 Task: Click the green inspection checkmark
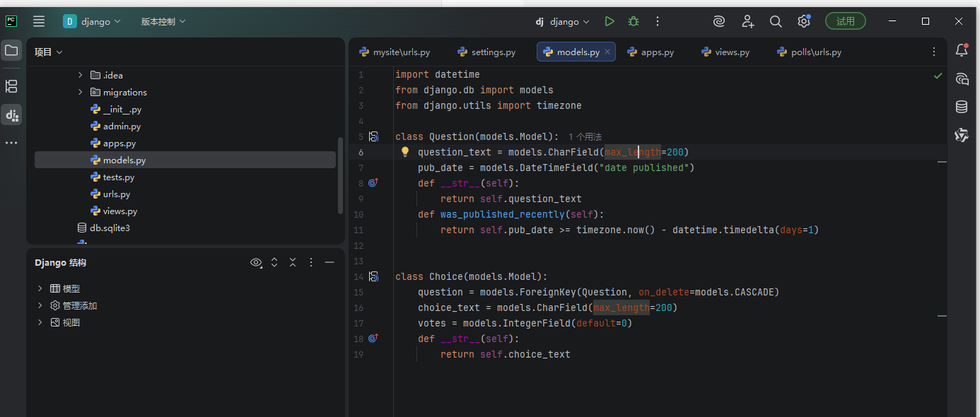938,75
